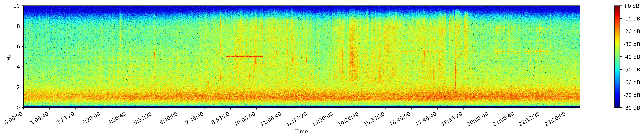Click the dark red top of colorbar
This screenshot has width=644, height=138.
(617, 7)
